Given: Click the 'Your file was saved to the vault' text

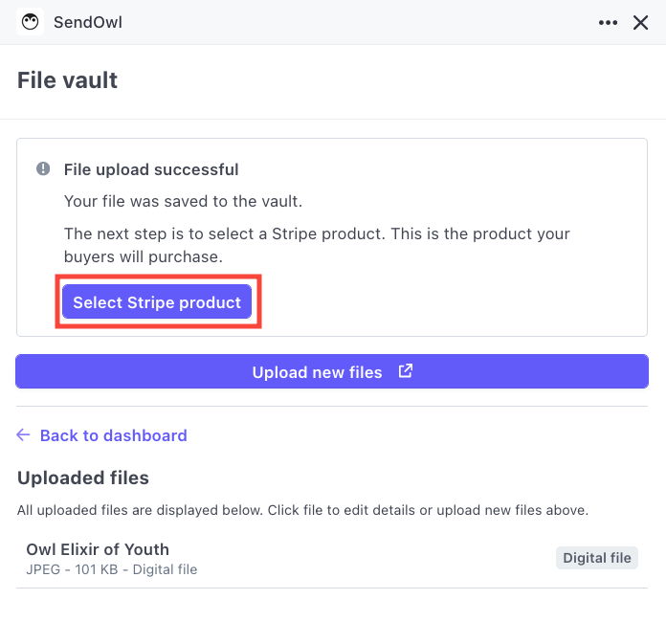Looking at the screenshot, I should (x=183, y=201).
